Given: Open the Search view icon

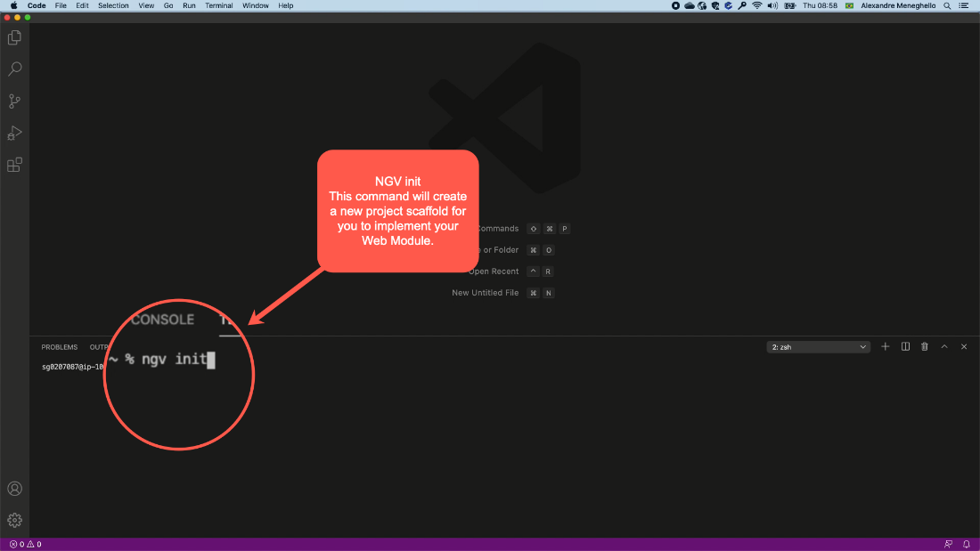Looking at the screenshot, I should pos(14,69).
